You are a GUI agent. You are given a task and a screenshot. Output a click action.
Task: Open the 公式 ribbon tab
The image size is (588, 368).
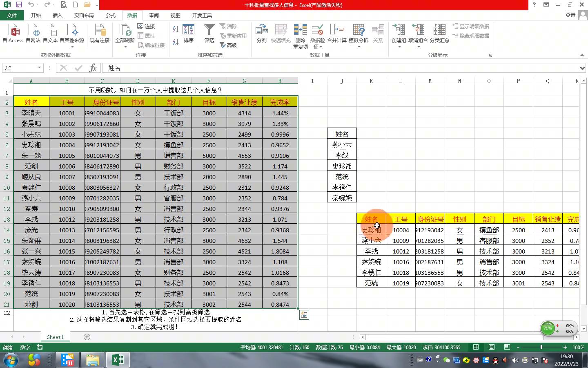[x=111, y=15]
